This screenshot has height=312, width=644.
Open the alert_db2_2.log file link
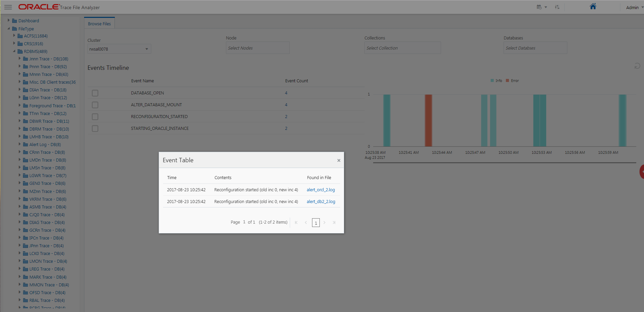click(321, 202)
